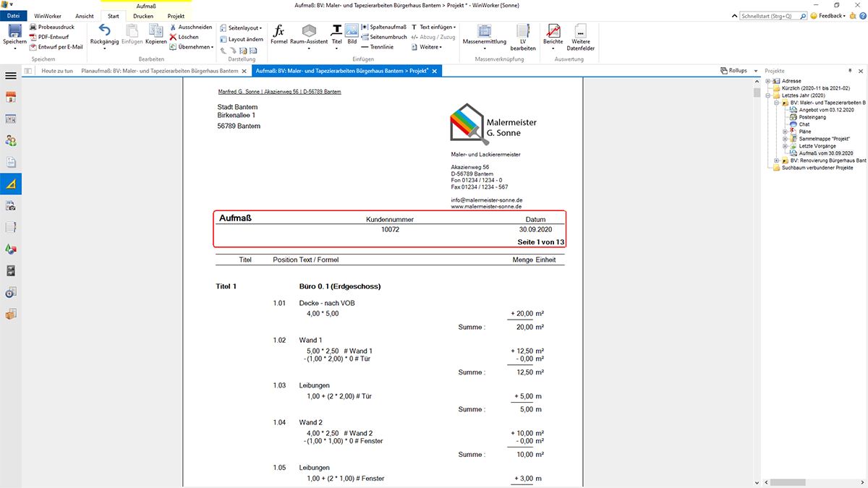
Task: Click Spaltenaufmaß
Action: point(383,27)
